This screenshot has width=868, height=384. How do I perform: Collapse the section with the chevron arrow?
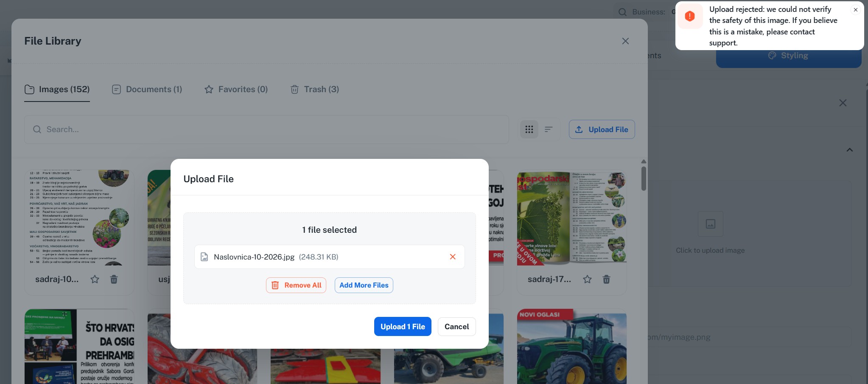pos(850,150)
